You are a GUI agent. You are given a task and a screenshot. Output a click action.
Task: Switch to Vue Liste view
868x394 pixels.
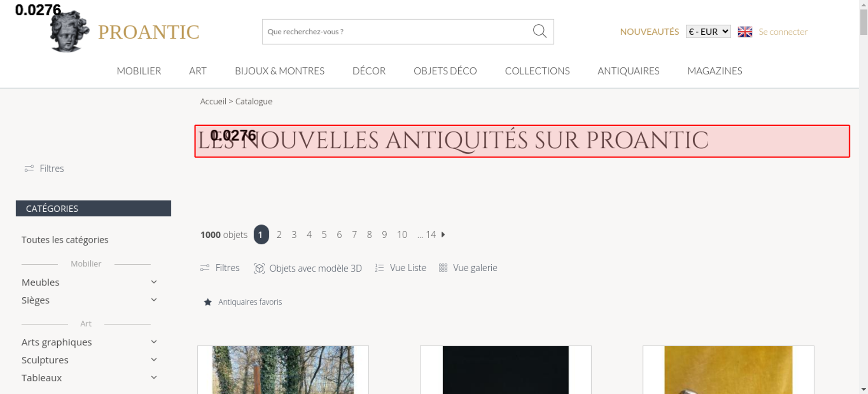401,268
